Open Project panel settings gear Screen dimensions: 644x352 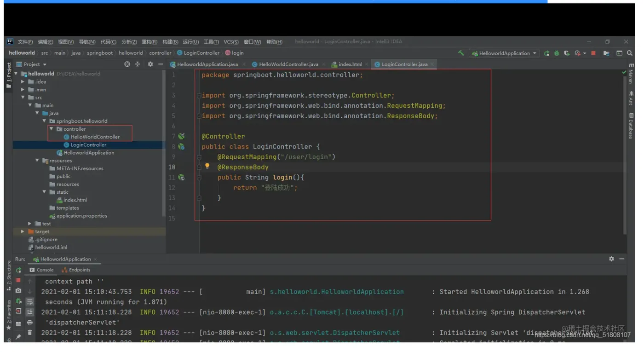[x=150, y=64]
